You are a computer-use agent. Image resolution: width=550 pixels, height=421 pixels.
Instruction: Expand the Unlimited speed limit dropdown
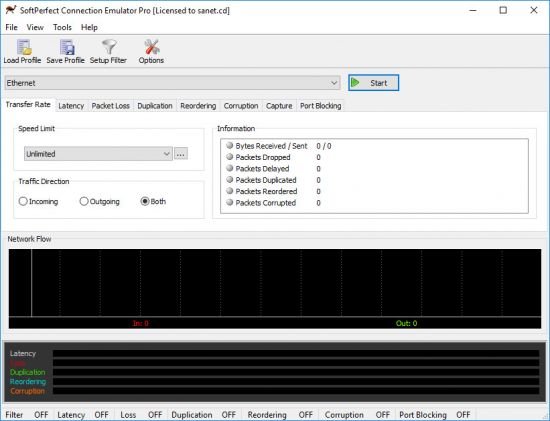pos(98,154)
